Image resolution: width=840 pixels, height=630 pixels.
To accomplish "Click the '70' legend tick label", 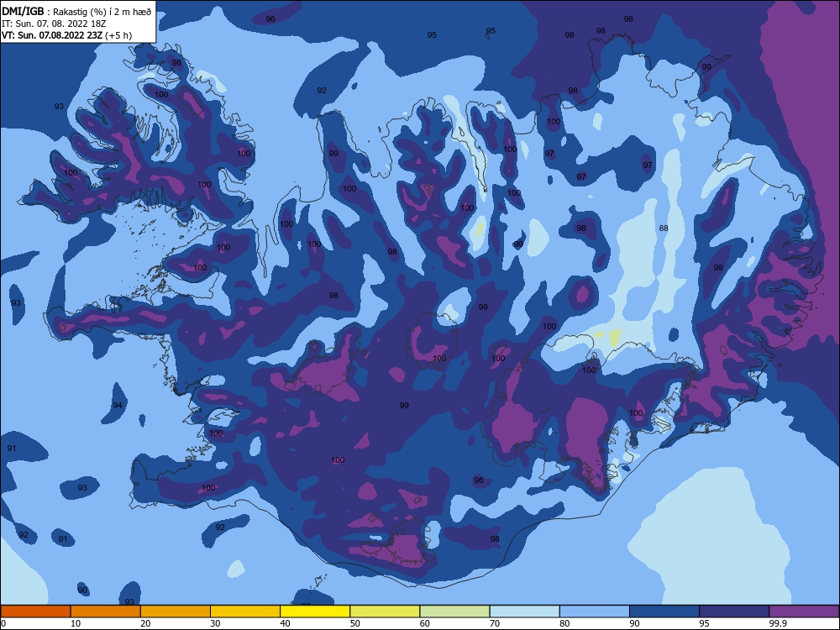I will click(x=495, y=623).
